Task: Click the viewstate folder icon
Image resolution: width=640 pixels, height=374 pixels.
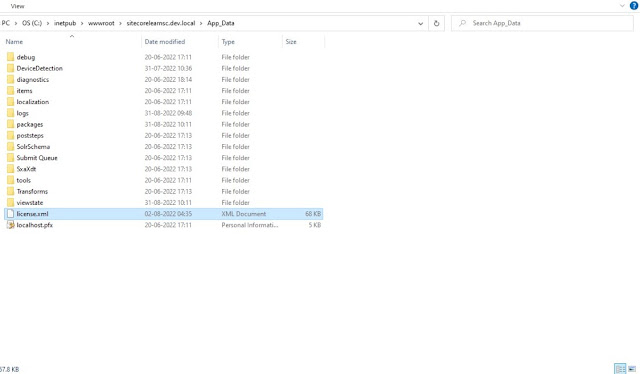Action: pyautogui.click(x=11, y=203)
